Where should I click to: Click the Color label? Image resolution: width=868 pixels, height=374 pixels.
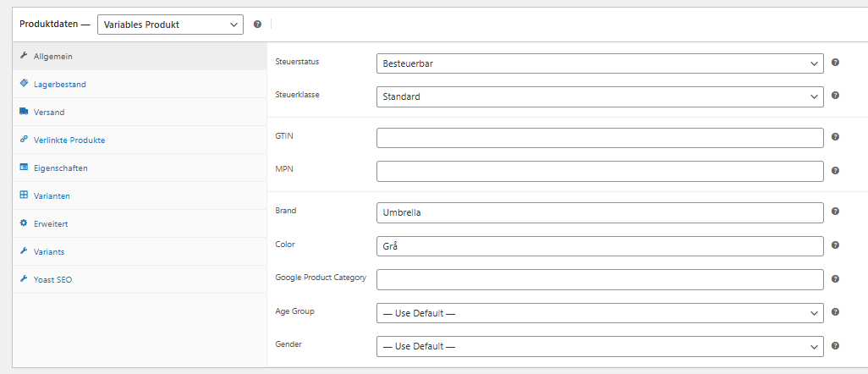[285, 244]
